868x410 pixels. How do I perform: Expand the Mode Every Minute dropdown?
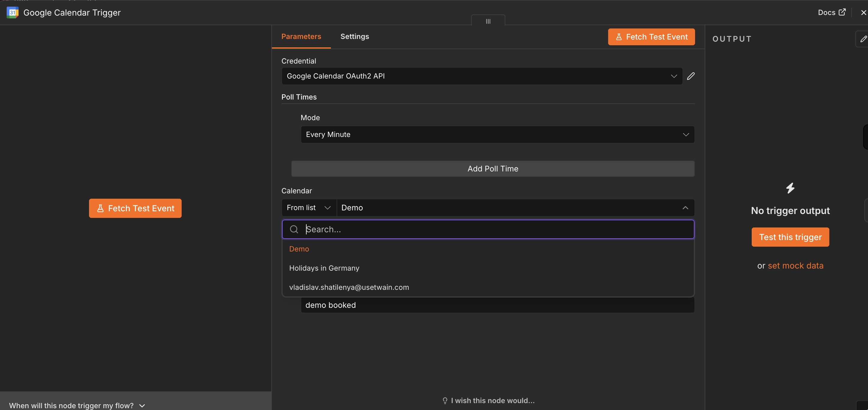pyautogui.click(x=497, y=135)
